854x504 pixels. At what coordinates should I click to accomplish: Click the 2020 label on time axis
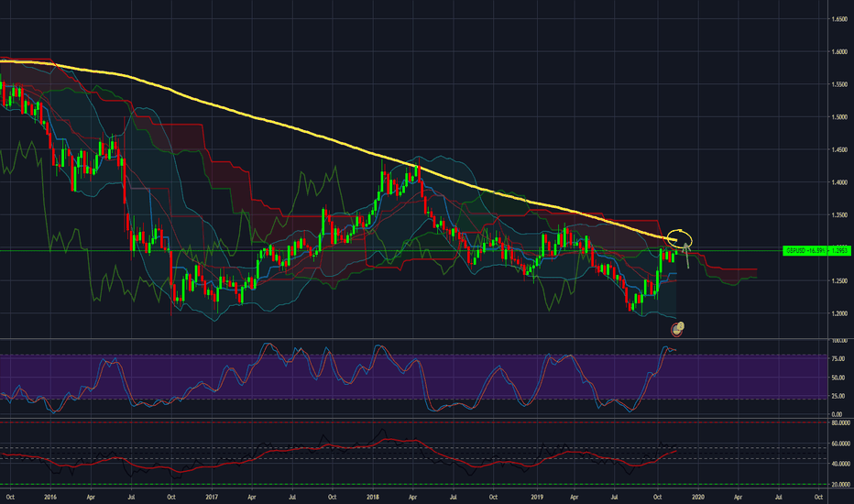point(697,496)
